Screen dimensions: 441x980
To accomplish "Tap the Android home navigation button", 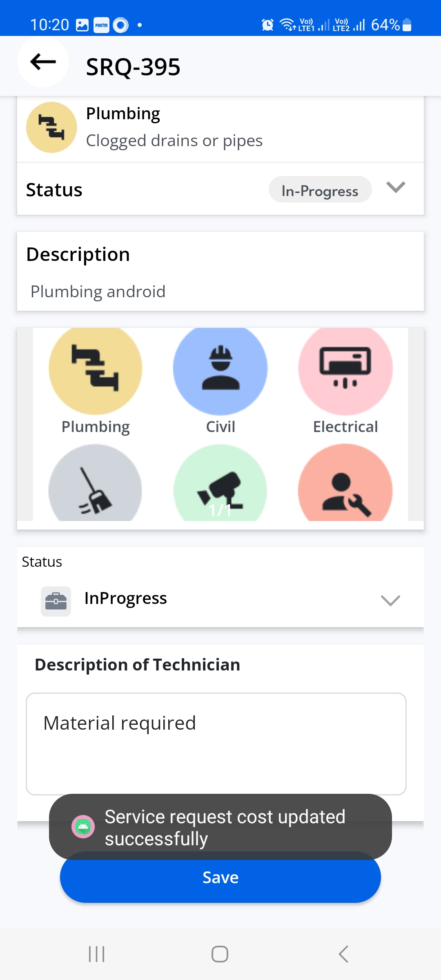I will tap(220, 954).
